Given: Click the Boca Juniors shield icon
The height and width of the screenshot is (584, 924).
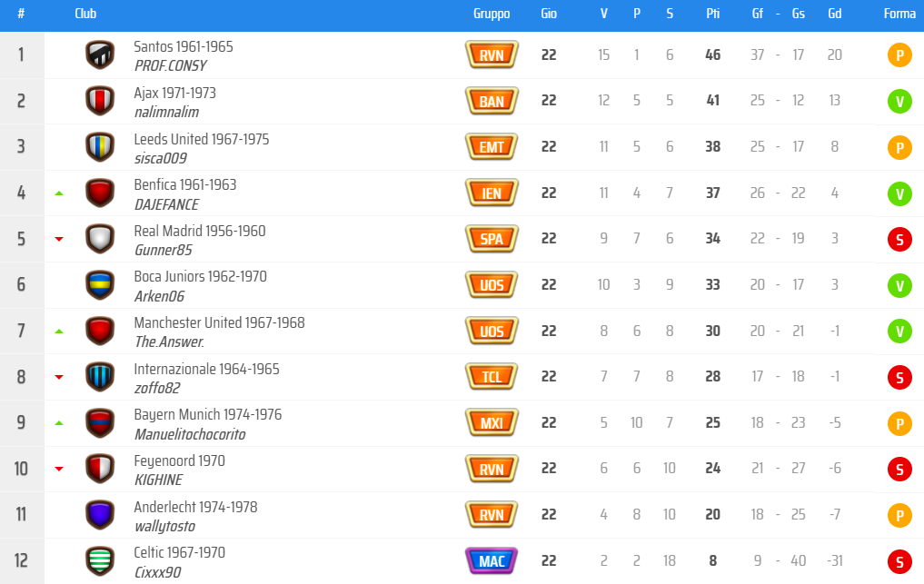Looking at the screenshot, I should (x=100, y=284).
